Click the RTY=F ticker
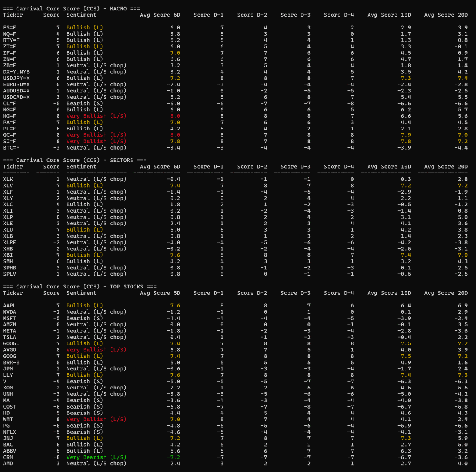 tap(11, 40)
